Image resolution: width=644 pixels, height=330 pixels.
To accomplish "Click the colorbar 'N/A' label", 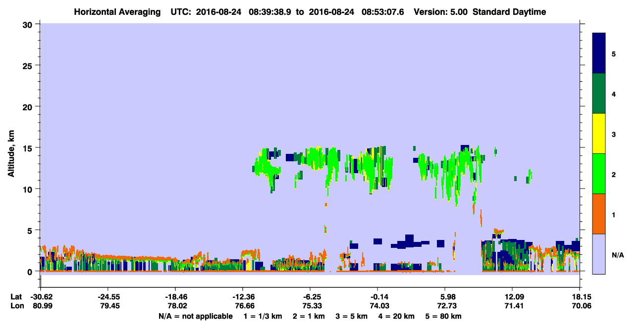I will point(617,255).
